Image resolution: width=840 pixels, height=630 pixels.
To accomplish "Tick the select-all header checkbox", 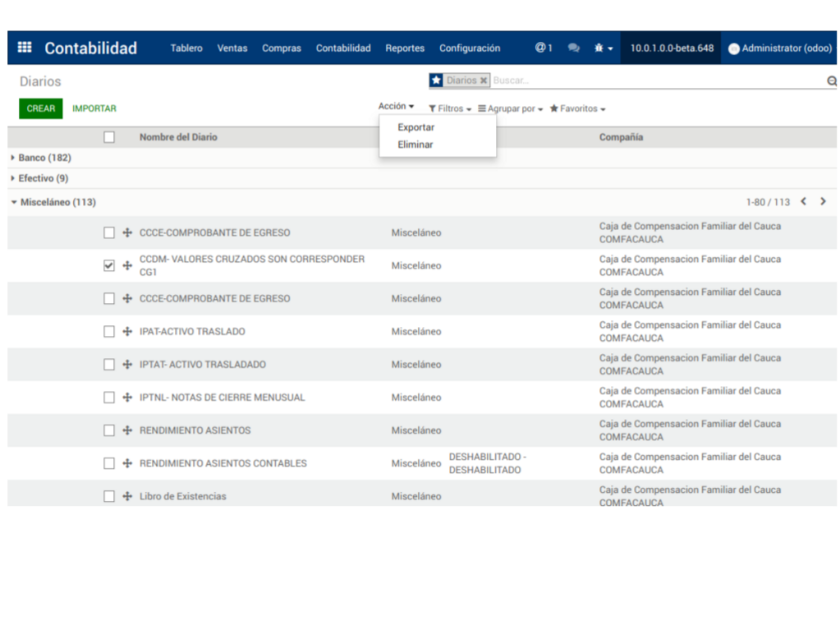I will point(109,137).
